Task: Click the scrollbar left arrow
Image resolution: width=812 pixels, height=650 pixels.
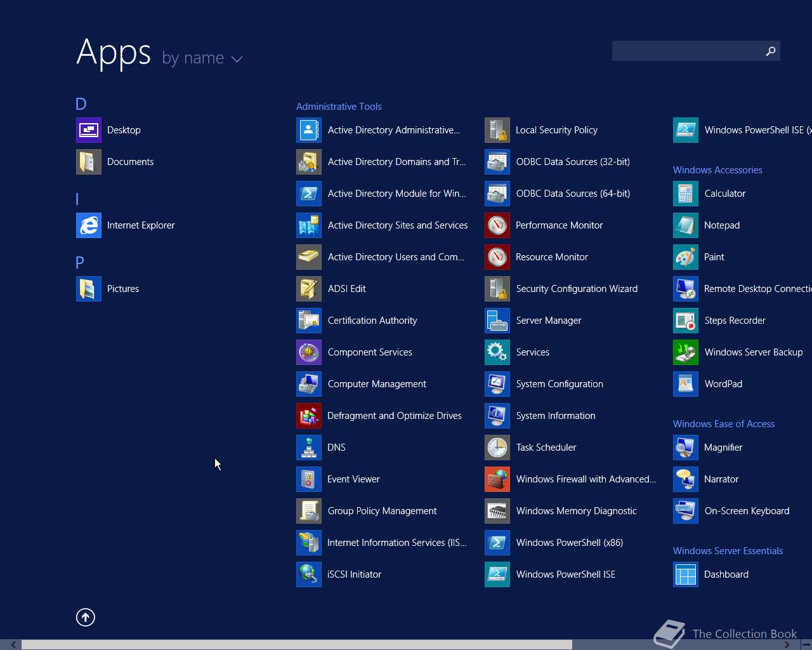Action: tap(14, 645)
